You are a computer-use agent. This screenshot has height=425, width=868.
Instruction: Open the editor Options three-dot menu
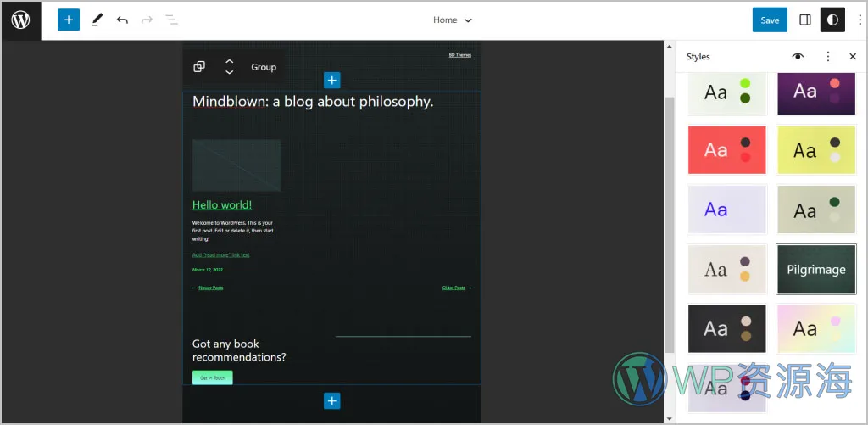[860, 20]
